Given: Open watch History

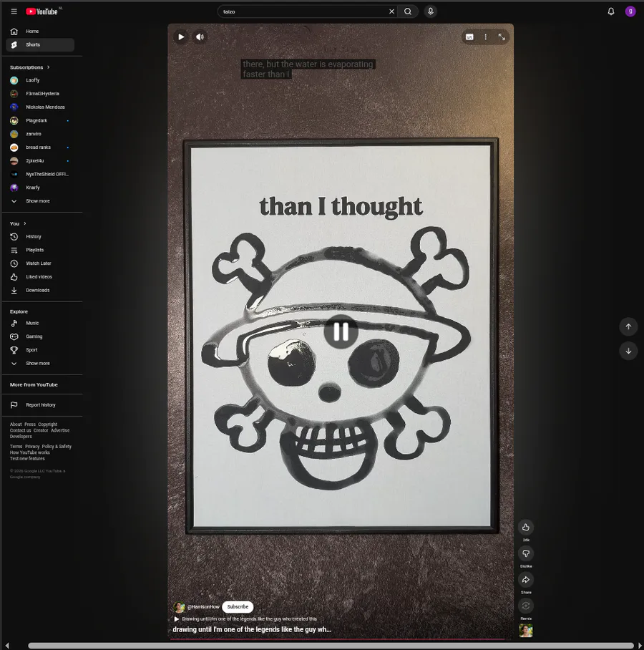Looking at the screenshot, I should pos(40,237).
